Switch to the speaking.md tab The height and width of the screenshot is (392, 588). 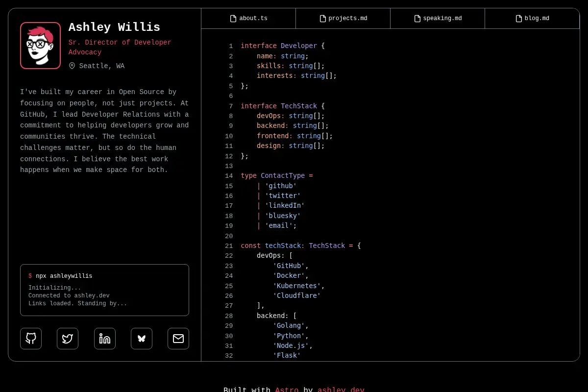438,19
